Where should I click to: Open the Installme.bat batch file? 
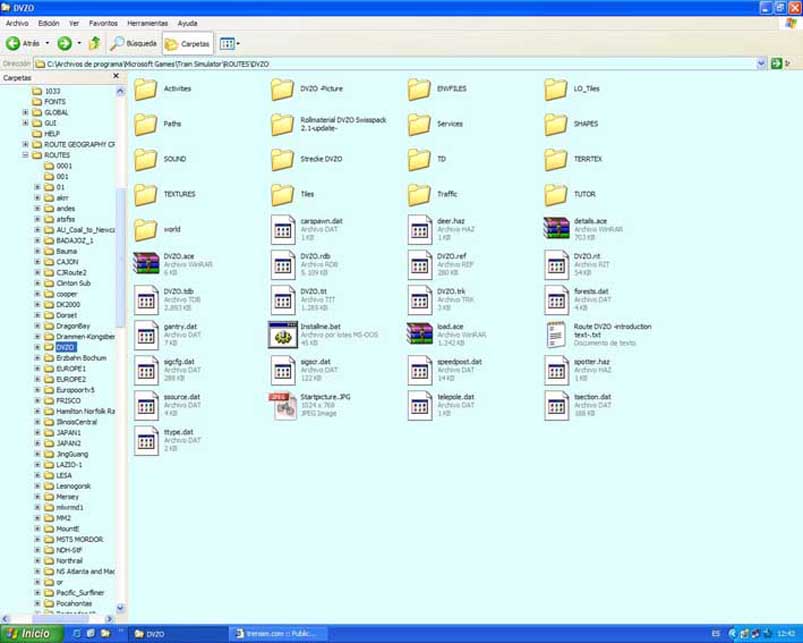click(x=283, y=334)
